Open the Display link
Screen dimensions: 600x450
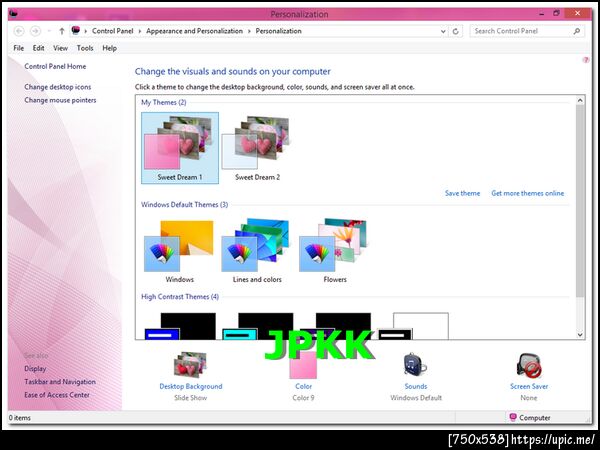[35, 368]
